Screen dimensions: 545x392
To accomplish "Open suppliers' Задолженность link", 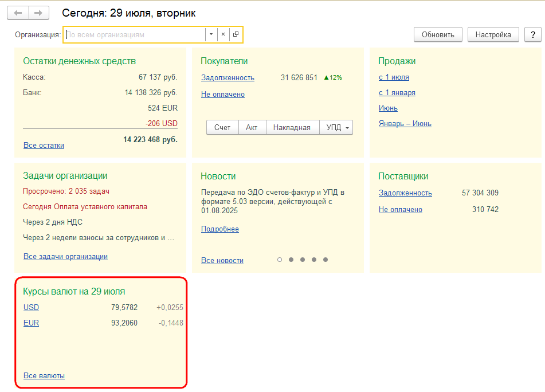I will 405,193.
